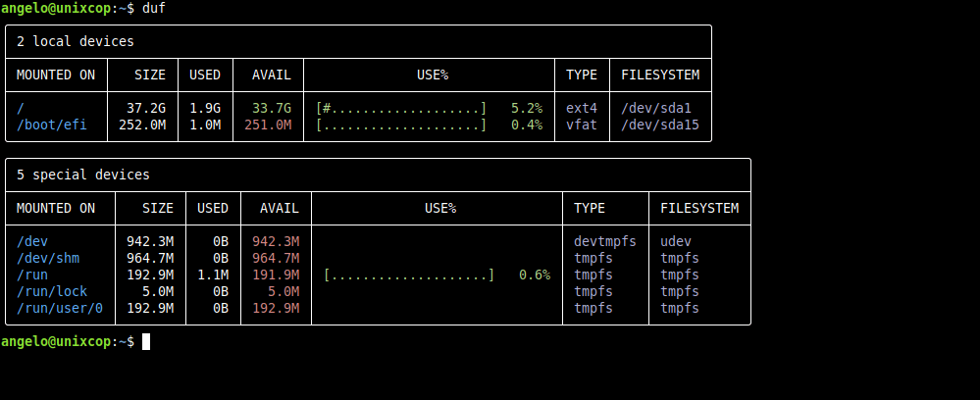Image resolution: width=980 pixels, height=400 pixels.
Task: Click the devtmpfs type value
Action: point(605,241)
